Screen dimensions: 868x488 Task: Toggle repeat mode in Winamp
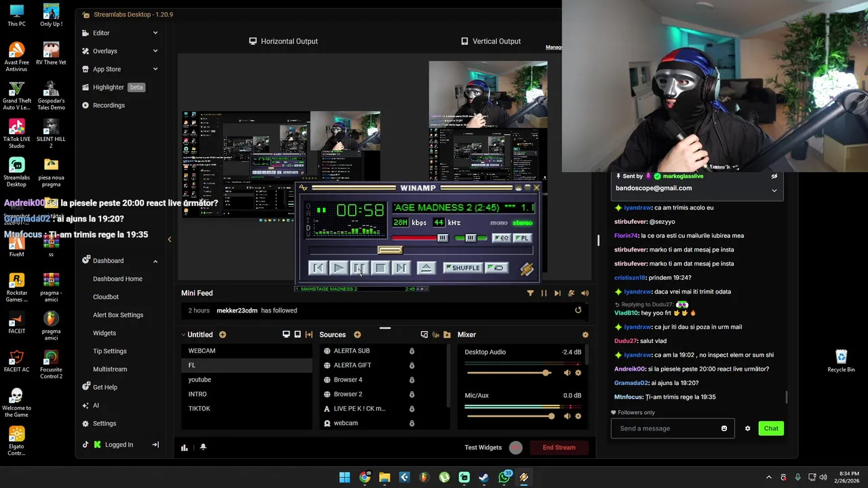(496, 268)
